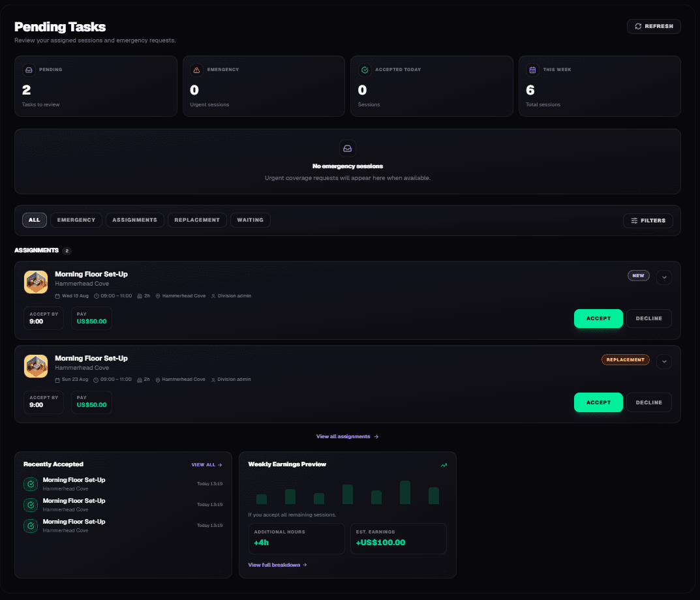Click thumbnail of Wed 19 Aug Morning Floor Set-Up

click(x=36, y=282)
